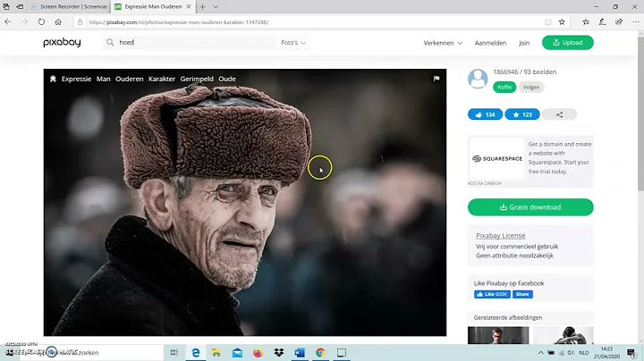The height and width of the screenshot is (361, 644).
Task: Launch Firefox from the taskbar
Action: tap(258, 352)
